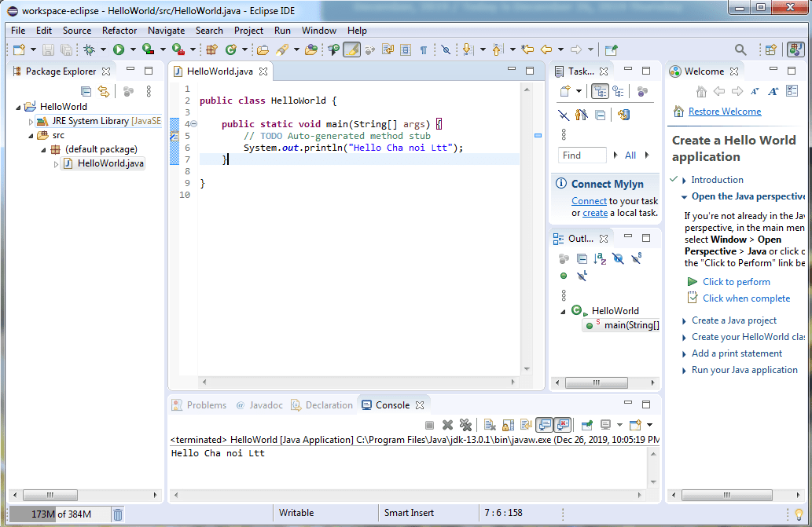Expand the HelloWorld.java tree node
812x527 pixels.
point(56,164)
